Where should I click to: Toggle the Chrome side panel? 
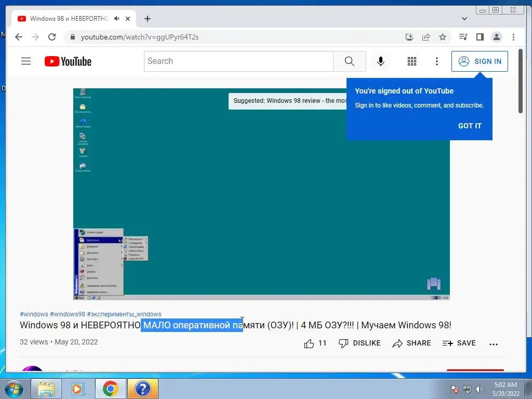click(480, 37)
